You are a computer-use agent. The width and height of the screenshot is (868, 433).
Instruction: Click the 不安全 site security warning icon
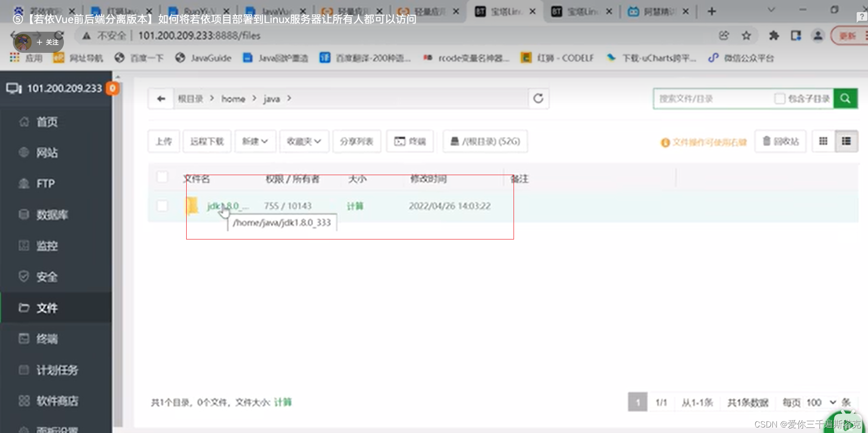tap(86, 35)
